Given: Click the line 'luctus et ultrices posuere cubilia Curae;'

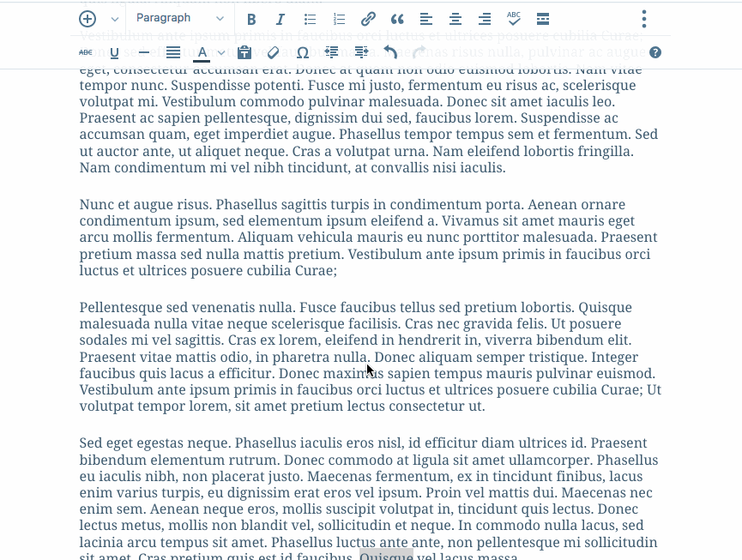Looking at the screenshot, I should (208, 270).
